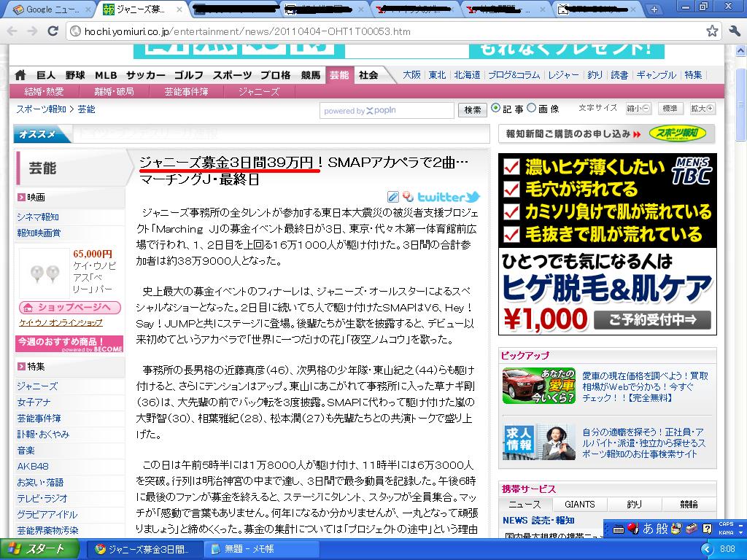Open the グラビアアイドル sidebar link

coord(47,514)
